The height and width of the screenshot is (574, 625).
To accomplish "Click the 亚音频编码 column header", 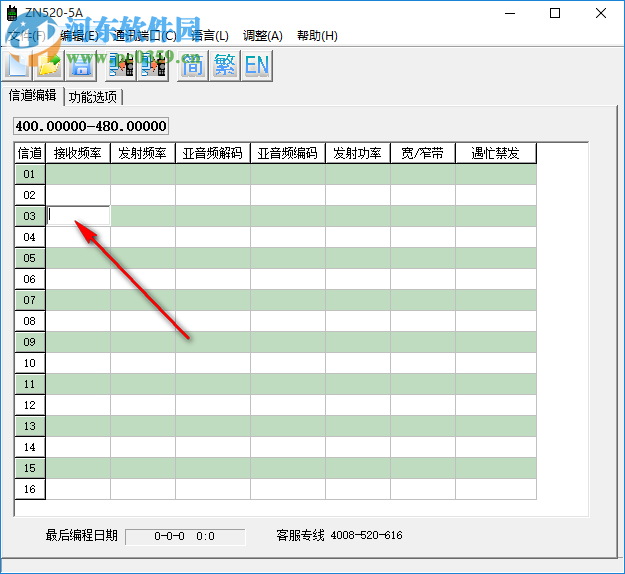I will (x=287, y=153).
